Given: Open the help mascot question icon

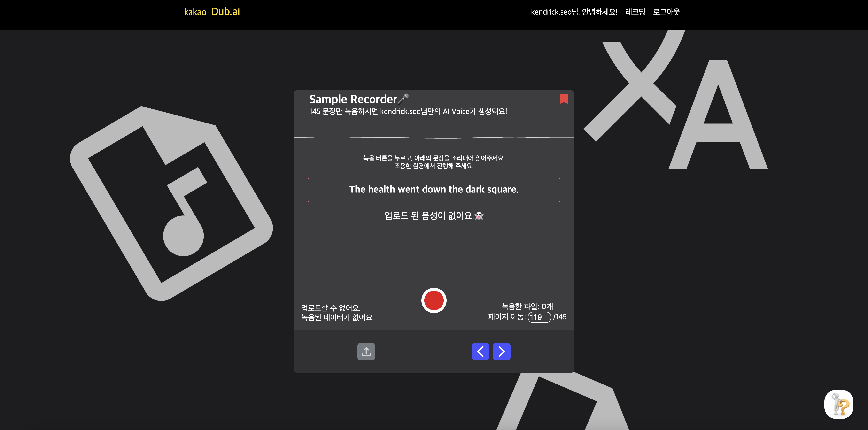Looking at the screenshot, I should pyautogui.click(x=838, y=404).
